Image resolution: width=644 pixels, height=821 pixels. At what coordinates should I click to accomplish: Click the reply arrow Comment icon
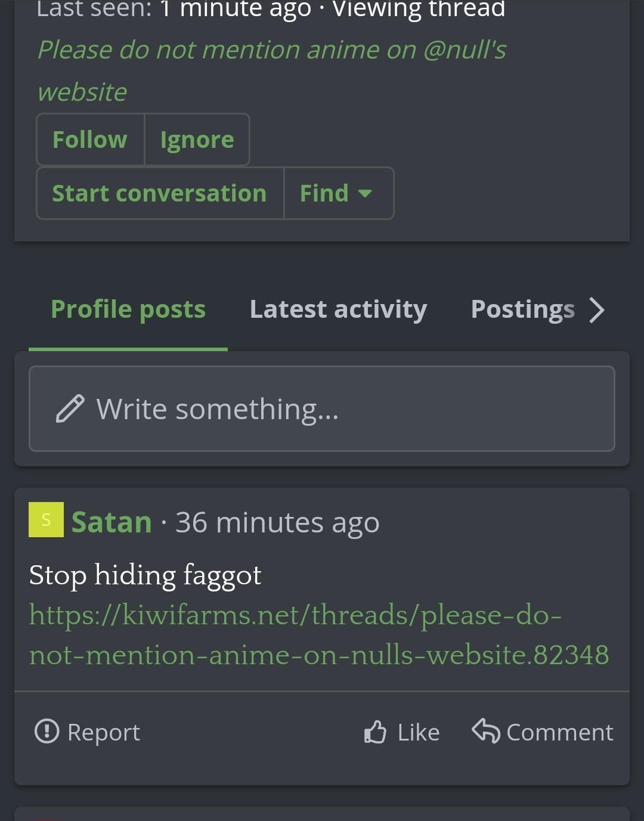485,730
